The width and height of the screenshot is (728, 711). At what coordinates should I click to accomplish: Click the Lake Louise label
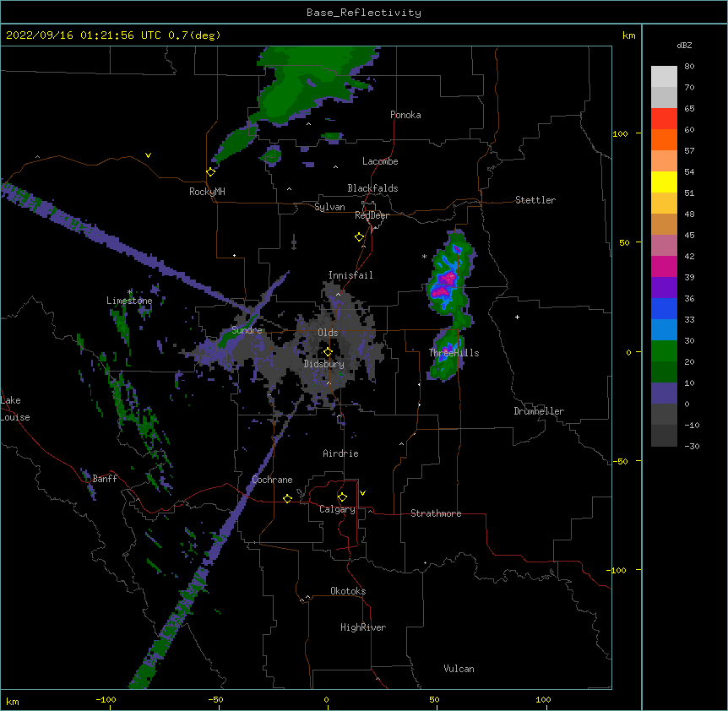15,409
